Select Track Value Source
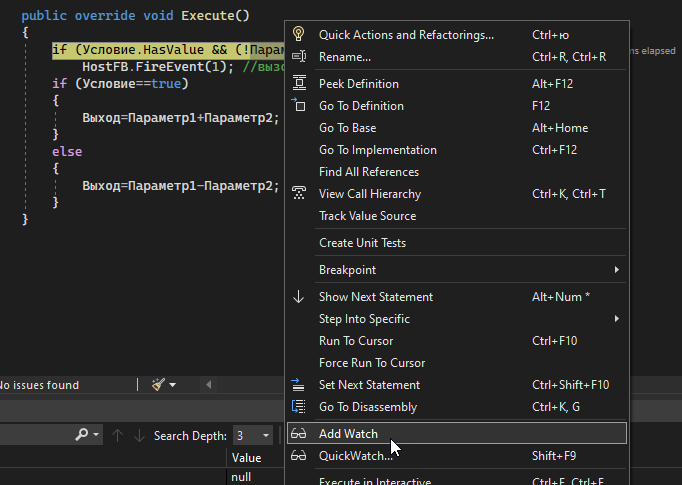682x485 pixels. [x=457, y=216]
